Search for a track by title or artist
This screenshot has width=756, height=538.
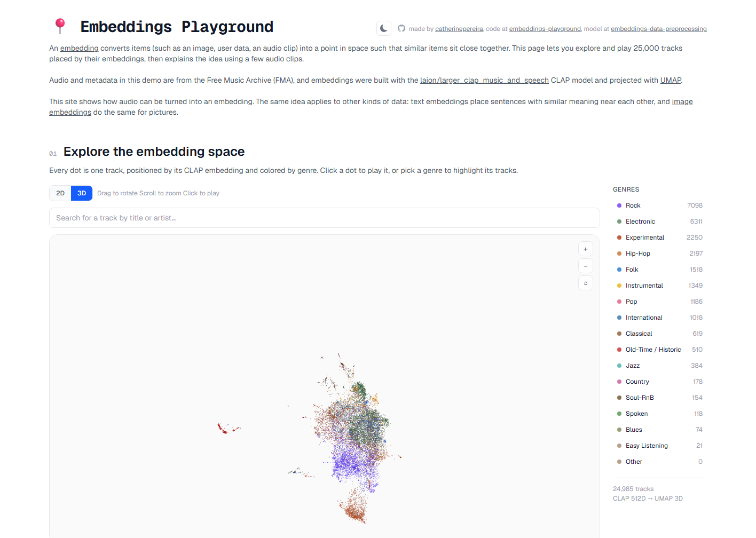pos(325,218)
